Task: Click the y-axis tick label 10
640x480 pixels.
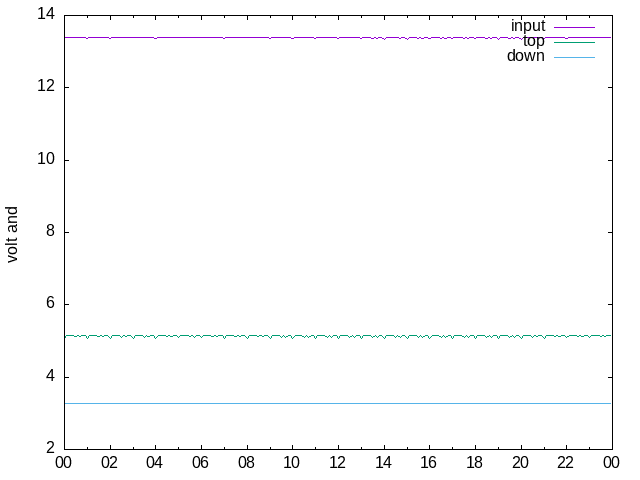Action: pos(45,160)
